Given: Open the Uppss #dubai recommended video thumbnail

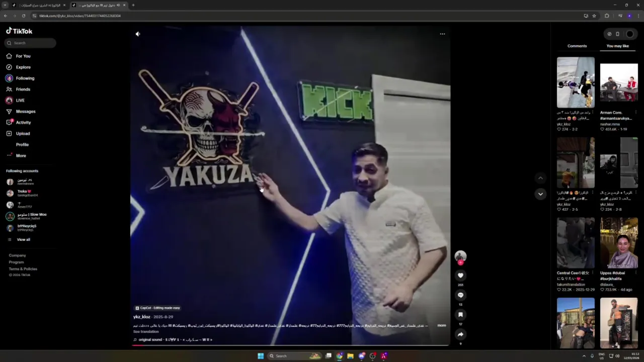Looking at the screenshot, I should pyautogui.click(x=619, y=243).
